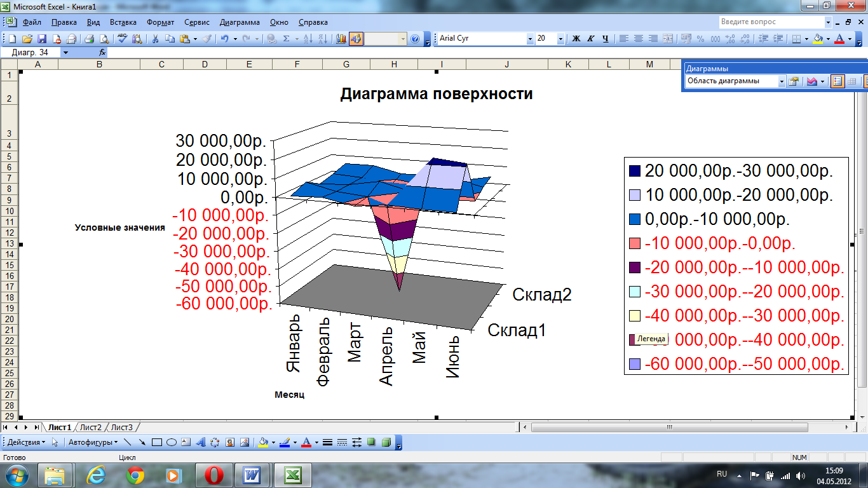Center the text alignment
This screenshot has height=488, width=868.
click(639, 39)
